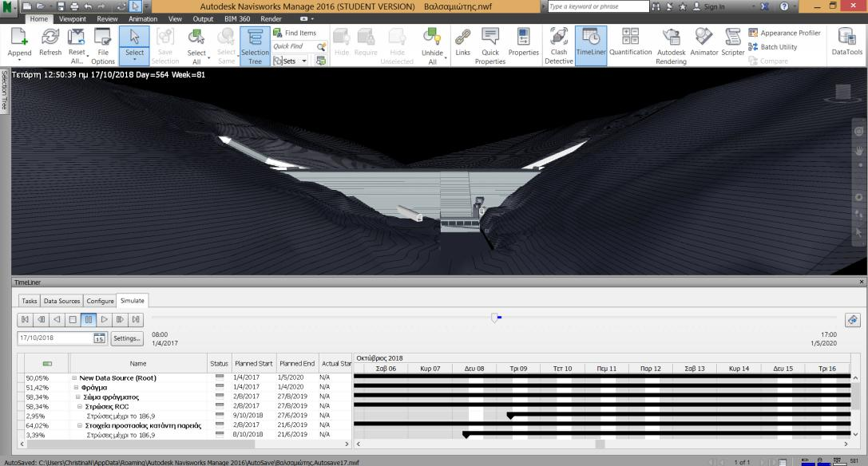Switch to Data Sources tab
Screen dimensions: 868x466
(61, 301)
